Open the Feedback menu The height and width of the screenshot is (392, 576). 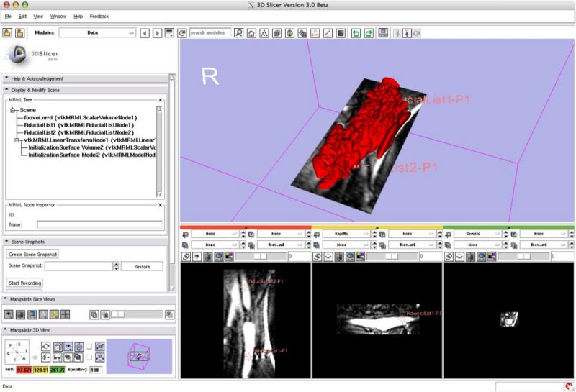99,17
